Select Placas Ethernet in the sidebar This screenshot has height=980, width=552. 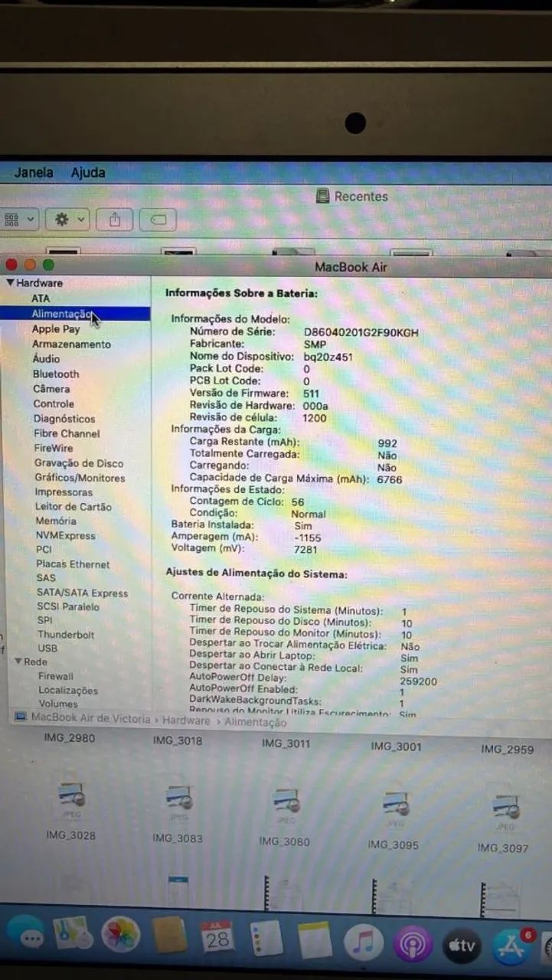[73, 564]
